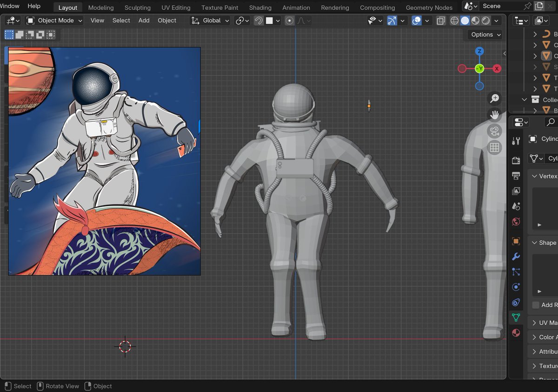Image resolution: width=558 pixels, height=392 pixels.
Task: Toggle Snapping with the magnet icon
Action: pyautogui.click(x=258, y=20)
